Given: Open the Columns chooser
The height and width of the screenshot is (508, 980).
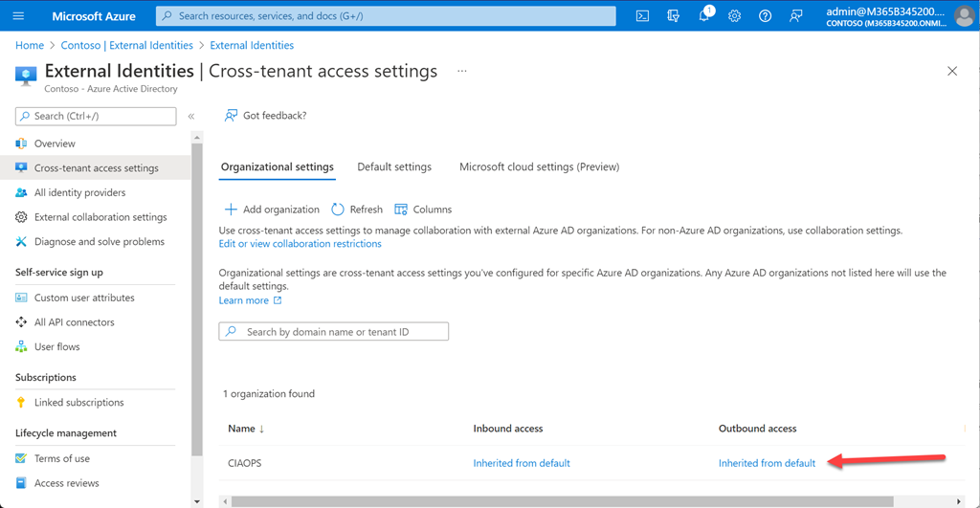Looking at the screenshot, I should (x=423, y=210).
